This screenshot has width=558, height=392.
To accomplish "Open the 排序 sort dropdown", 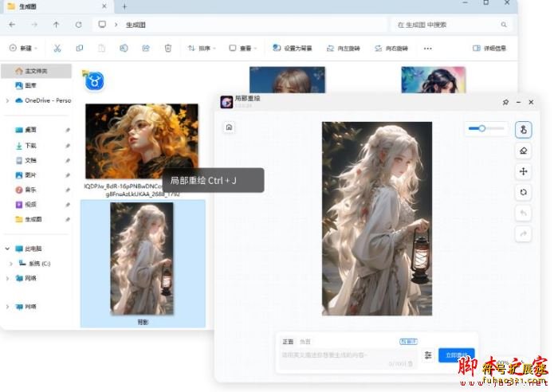I will [x=202, y=48].
